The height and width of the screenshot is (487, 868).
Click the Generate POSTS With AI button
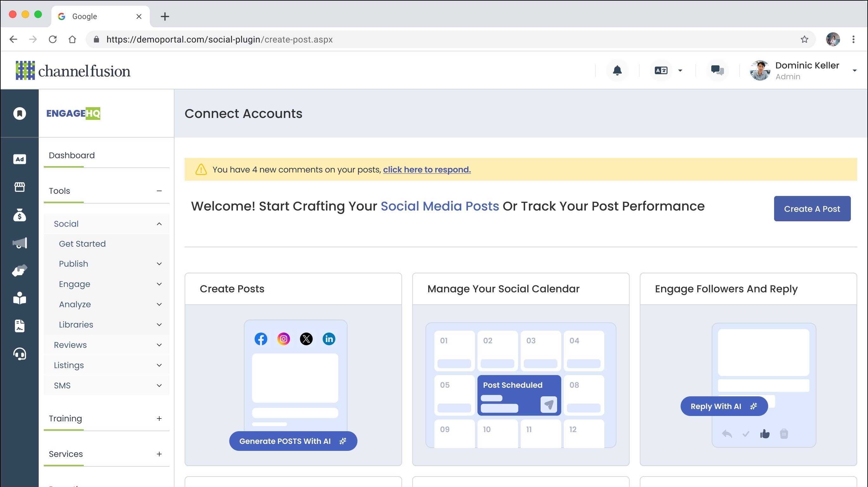[x=293, y=441]
